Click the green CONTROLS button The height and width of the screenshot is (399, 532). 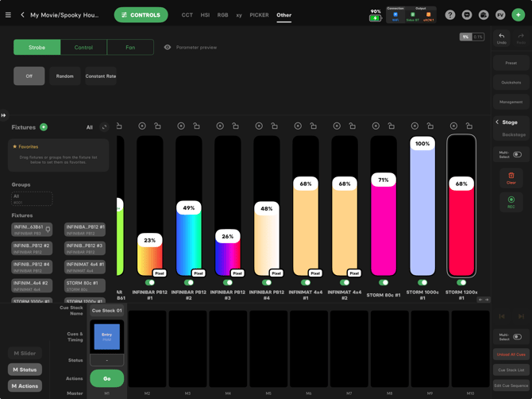coord(141,15)
